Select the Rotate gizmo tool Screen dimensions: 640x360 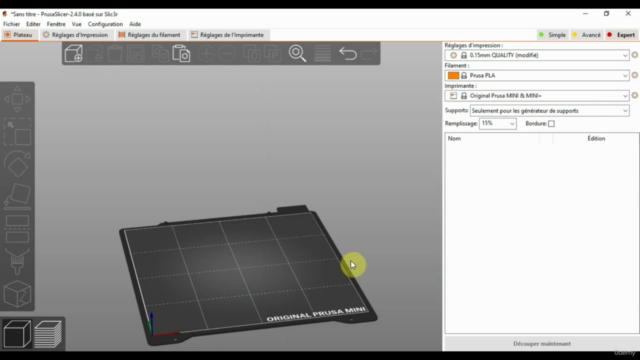[17, 163]
